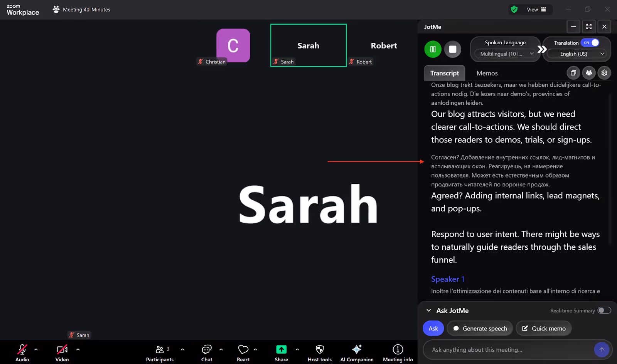Pause the JotMe recording
This screenshot has height=364, width=617.
tap(433, 49)
